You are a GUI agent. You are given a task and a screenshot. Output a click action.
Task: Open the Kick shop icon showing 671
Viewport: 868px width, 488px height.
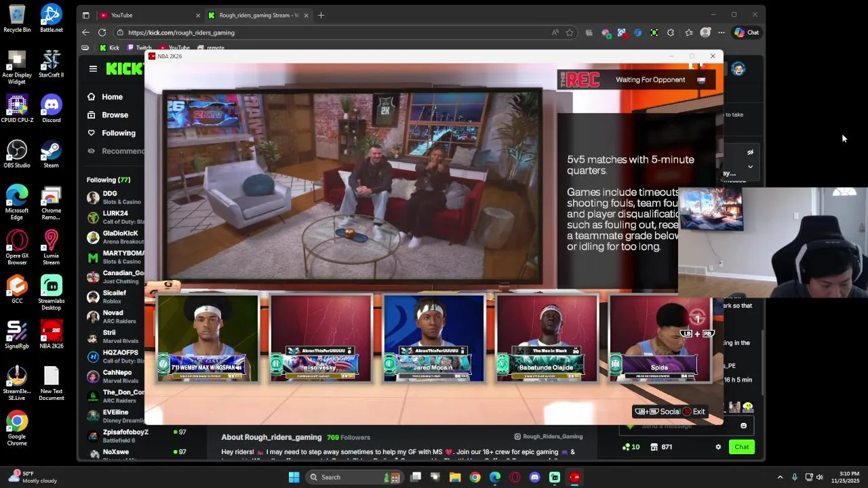pyautogui.click(x=661, y=447)
